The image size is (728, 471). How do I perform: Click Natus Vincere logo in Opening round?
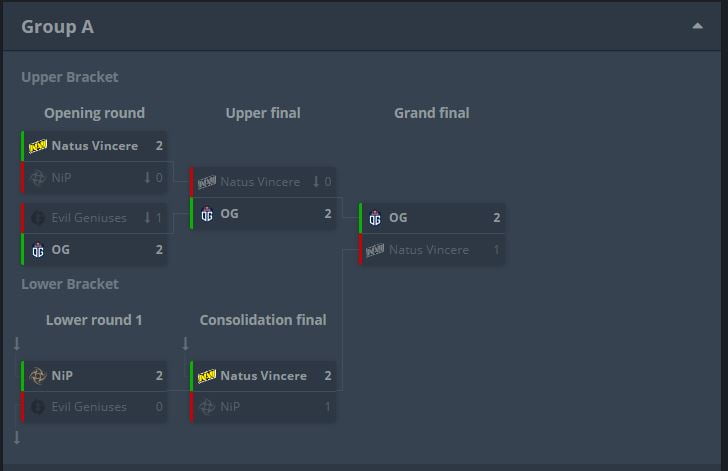(x=38, y=146)
